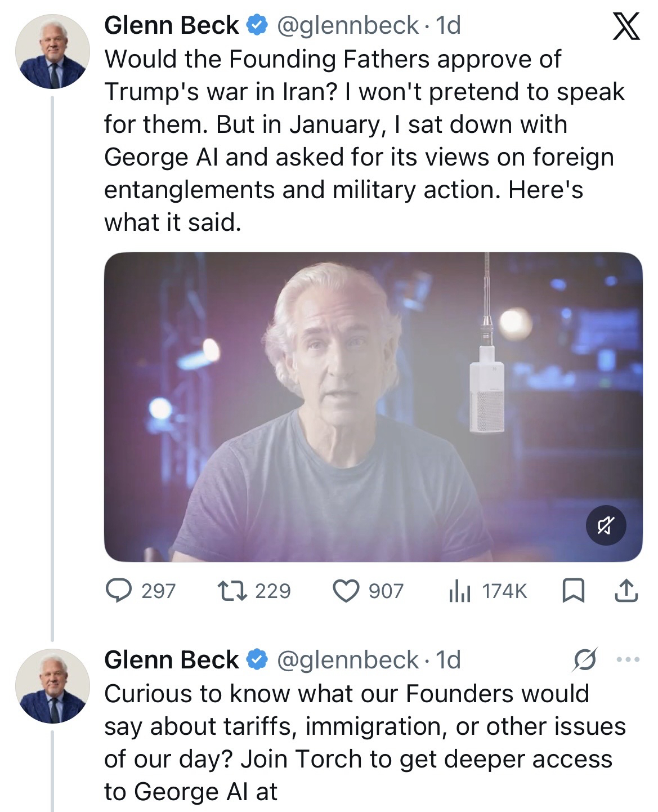Image resolution: width=658 pixels, height=812 pixels.
Task: Click the Glenn Beck name on first tweet
Action: [171, 25]
